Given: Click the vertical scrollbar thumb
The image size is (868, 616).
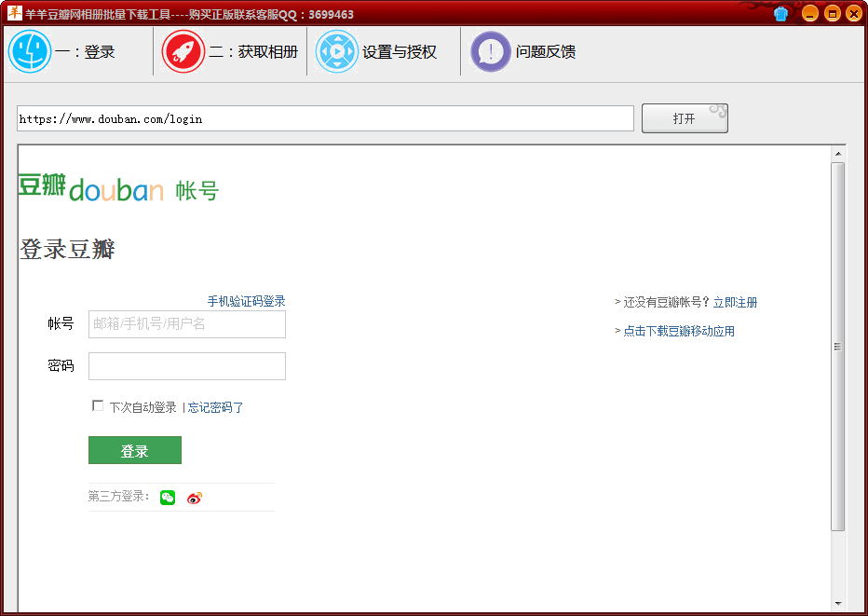Looking at the screenshot, I should [x=837, y=347].
